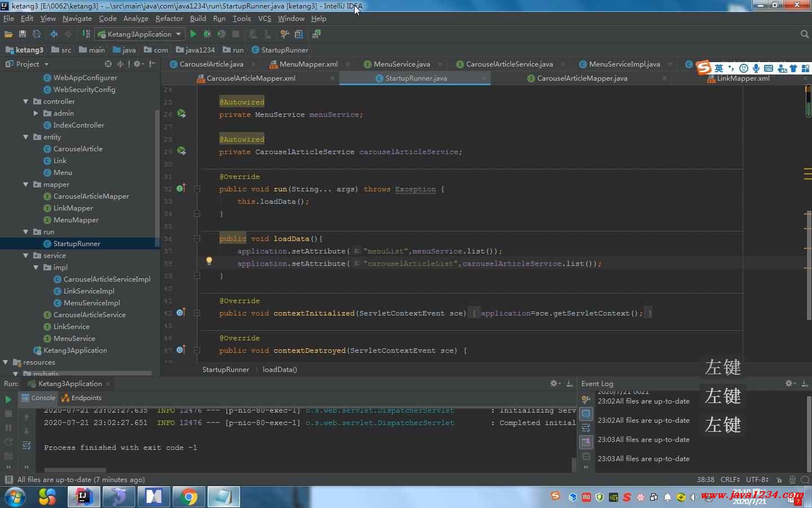
Task: Collapse the mapper folder
Action: [26, 185]
